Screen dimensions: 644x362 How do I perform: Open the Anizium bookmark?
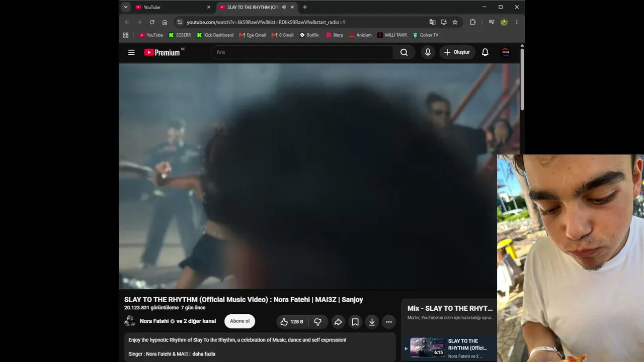[x=360, y=35]
